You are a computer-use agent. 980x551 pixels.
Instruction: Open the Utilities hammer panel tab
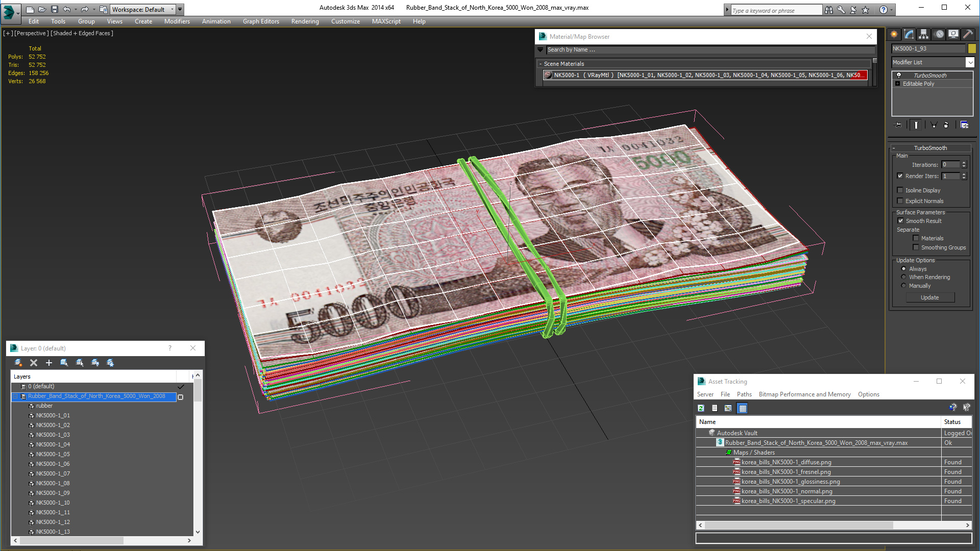click(x=968, y=34)
